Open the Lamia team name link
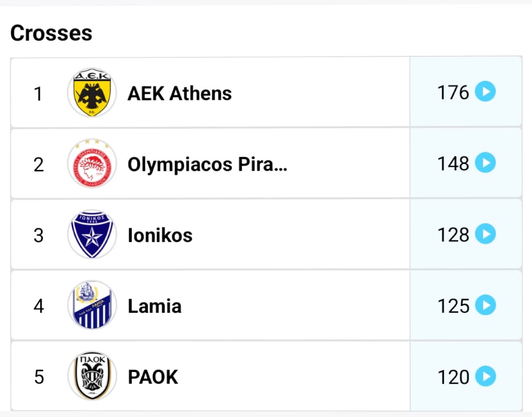This screenshot has height=417, width=532. click(155, 306)
